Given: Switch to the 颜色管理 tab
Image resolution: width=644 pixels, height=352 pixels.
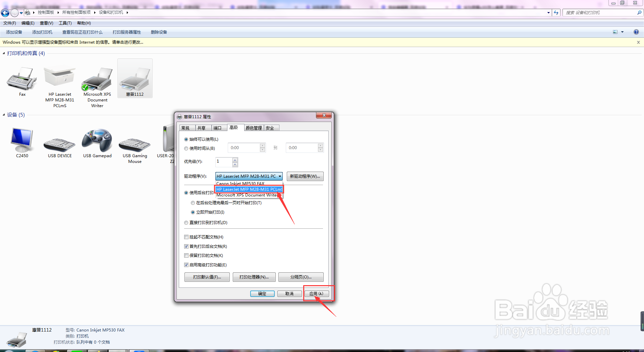Looking at the screenshot, I should 254,128.
